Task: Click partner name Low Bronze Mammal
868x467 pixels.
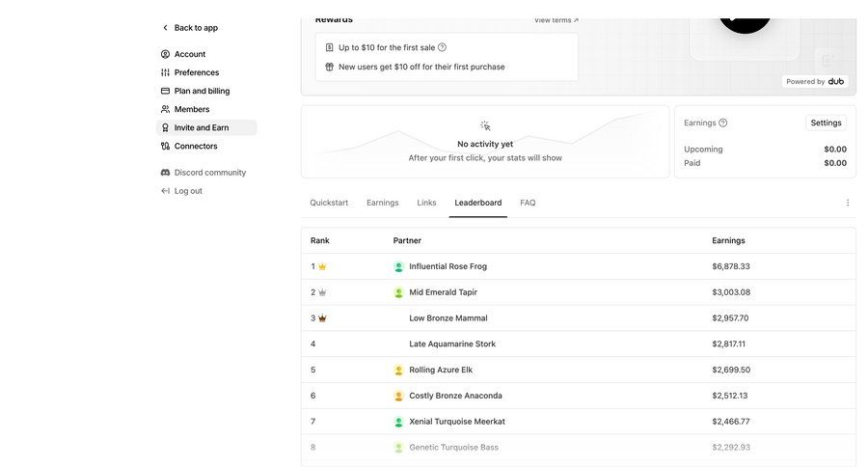Action: (448, 318)
